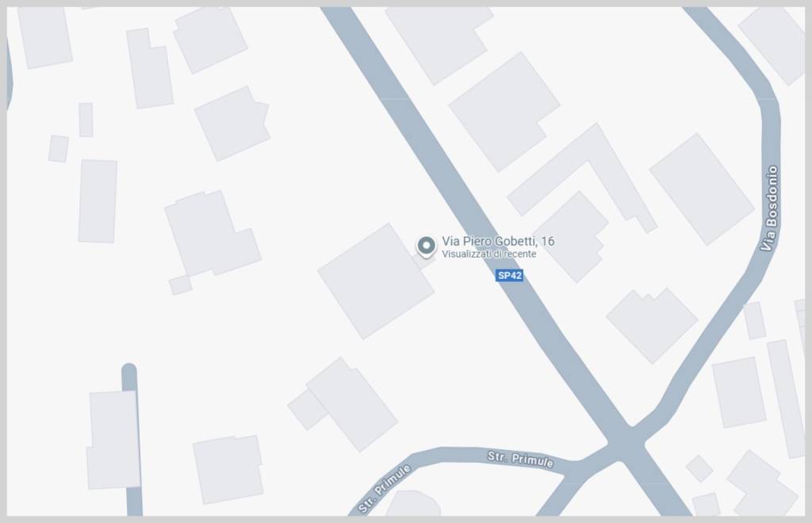Select the notched-top building below the Via Bosdonio curve

tap(652, 325)
